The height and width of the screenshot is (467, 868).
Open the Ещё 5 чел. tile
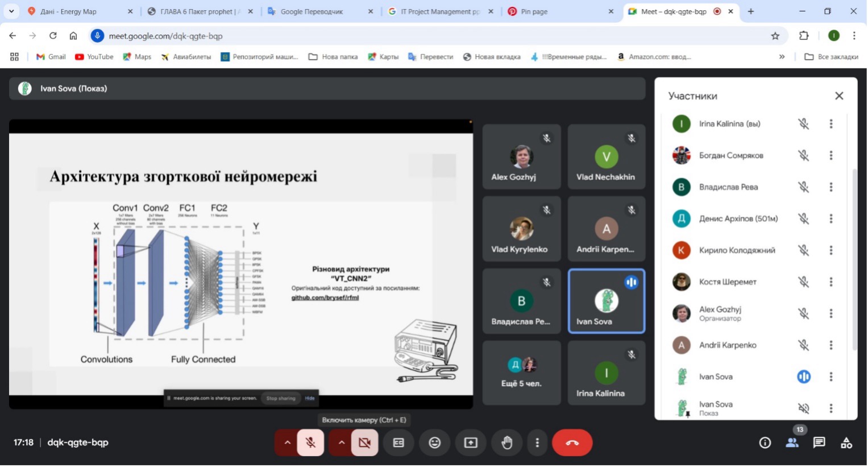click(x=521, y=373)
